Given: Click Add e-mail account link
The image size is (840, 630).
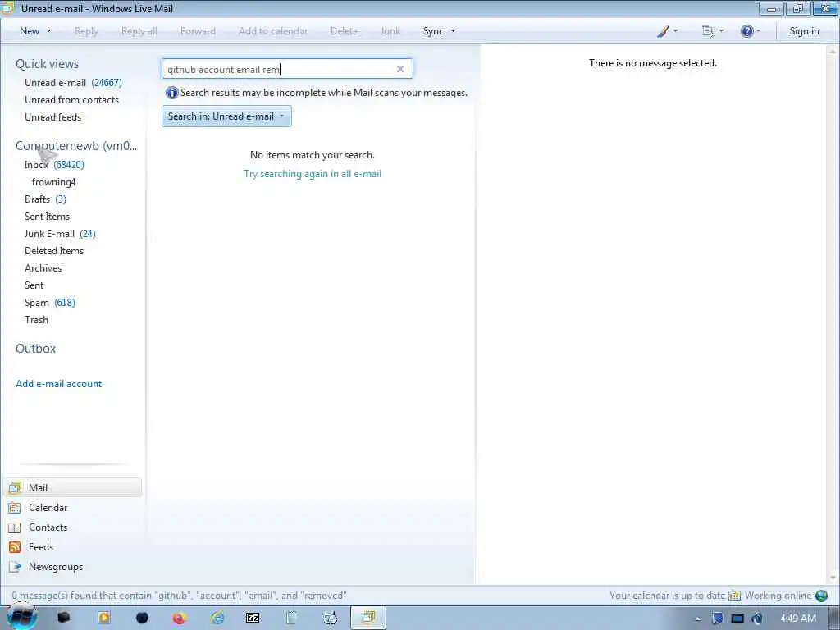Looking at the screenshot, I should (59, 384).
